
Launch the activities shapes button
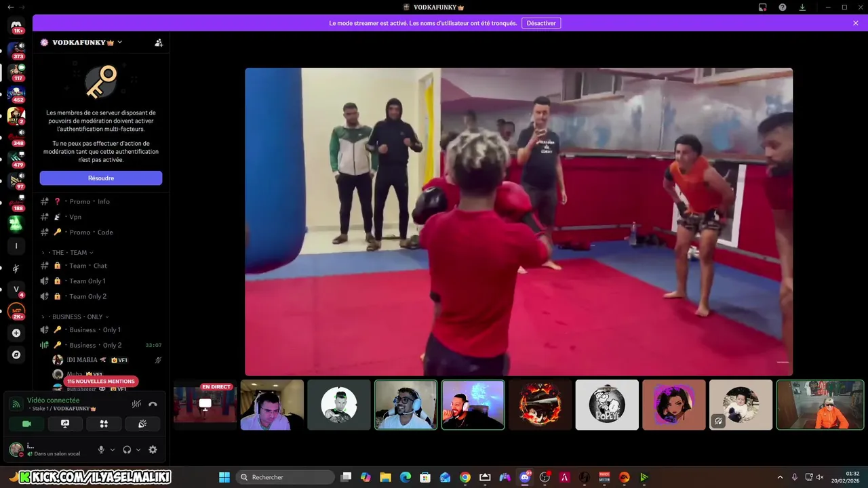[x=104, y=424]
